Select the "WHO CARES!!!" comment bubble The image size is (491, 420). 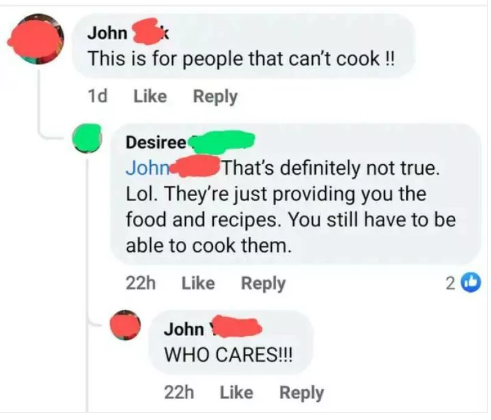click(x=230, y=342)
